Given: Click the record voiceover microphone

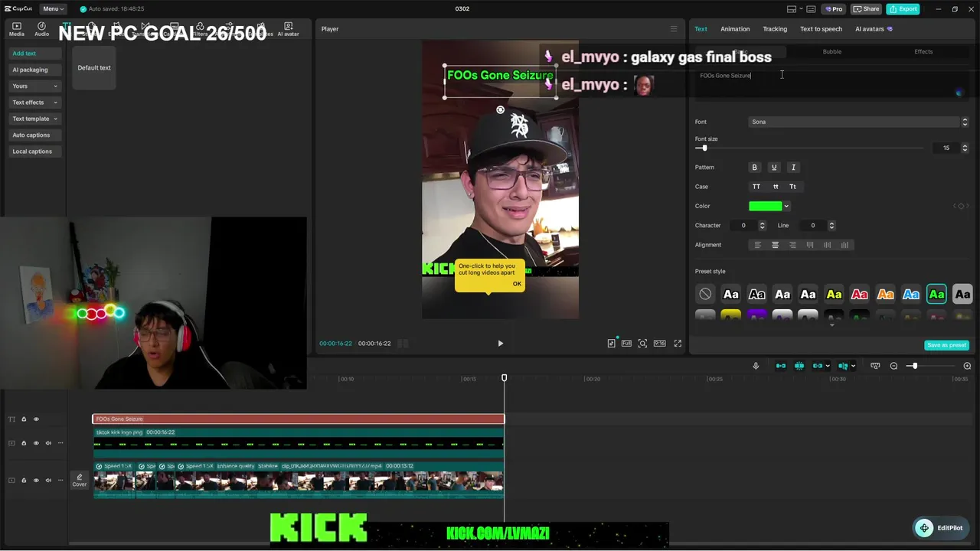Looking at the screenshot, I should click(756, 366).
